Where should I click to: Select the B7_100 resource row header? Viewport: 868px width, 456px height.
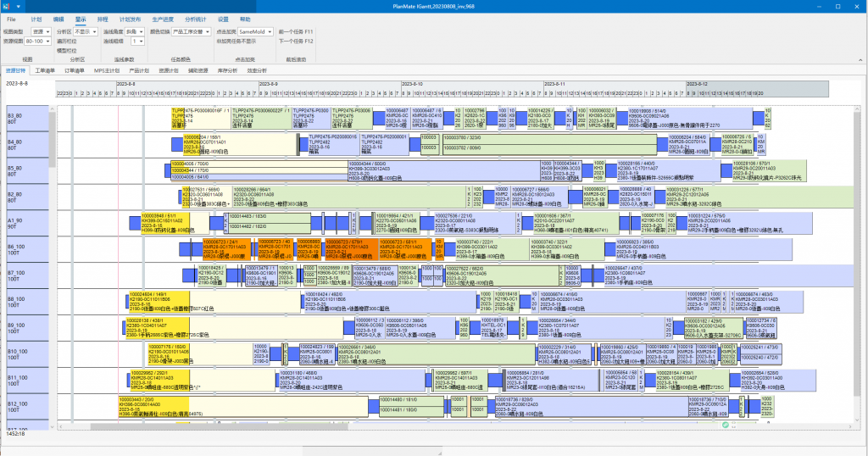point(28,275)
